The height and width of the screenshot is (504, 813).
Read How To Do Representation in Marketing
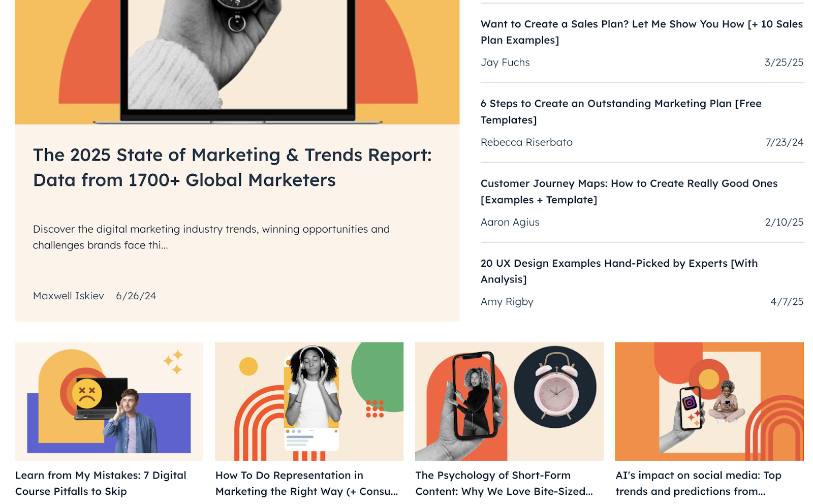pos(306,483)
